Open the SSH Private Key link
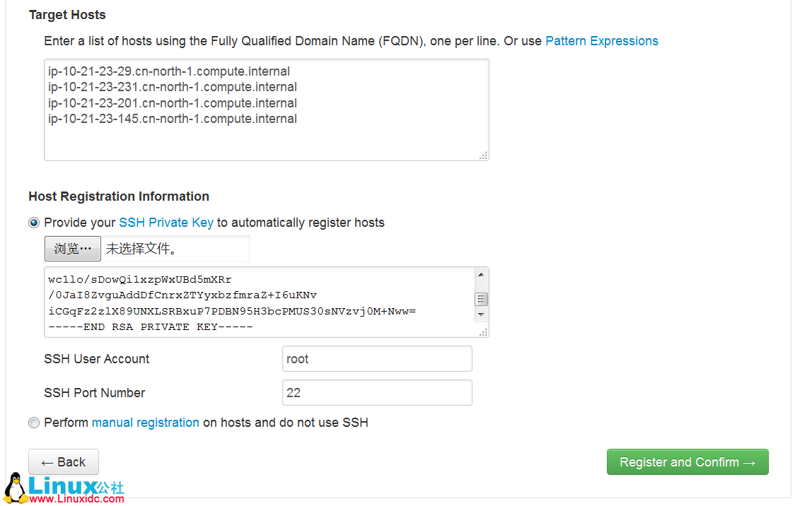This screenshot has height=506, width=812. [166, 223]
